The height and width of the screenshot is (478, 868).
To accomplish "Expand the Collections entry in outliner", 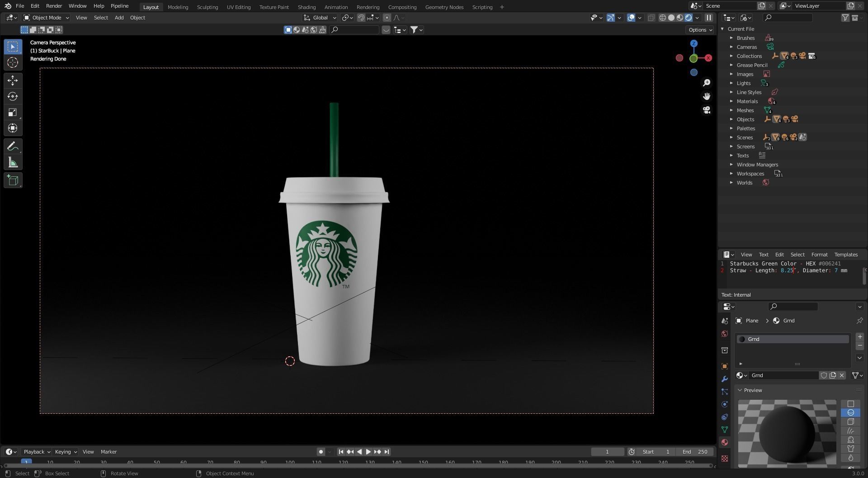I will (x=731, y=56).
